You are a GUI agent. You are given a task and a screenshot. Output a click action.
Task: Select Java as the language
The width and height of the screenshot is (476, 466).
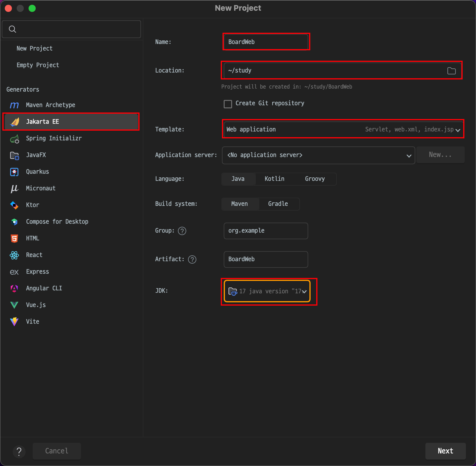[x=238, y=179]
